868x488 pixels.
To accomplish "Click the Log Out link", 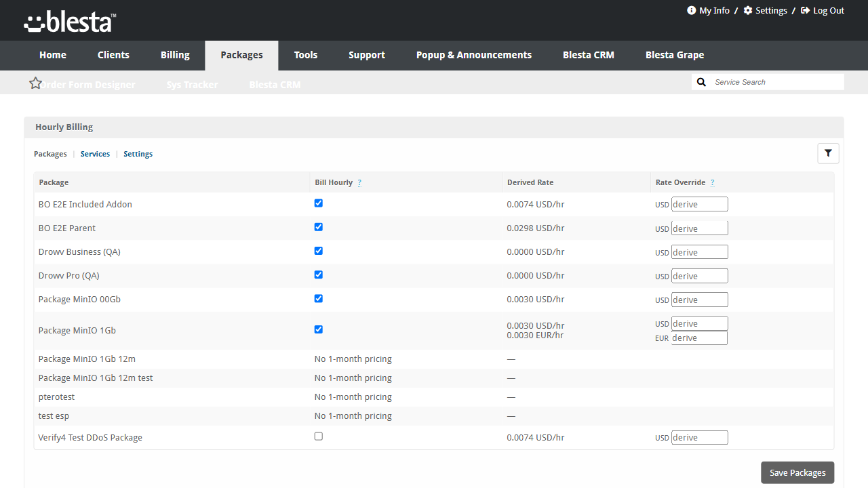I will coord(829,10).
